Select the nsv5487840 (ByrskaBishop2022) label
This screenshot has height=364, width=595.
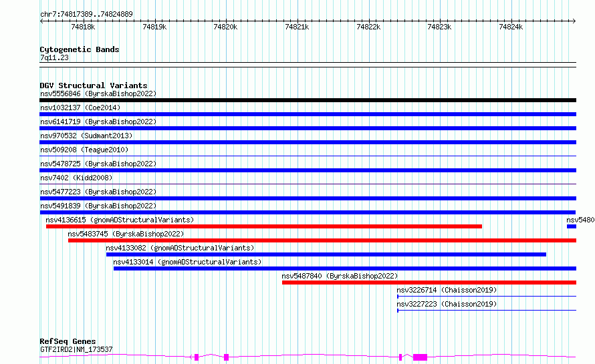tap(340, 276)
